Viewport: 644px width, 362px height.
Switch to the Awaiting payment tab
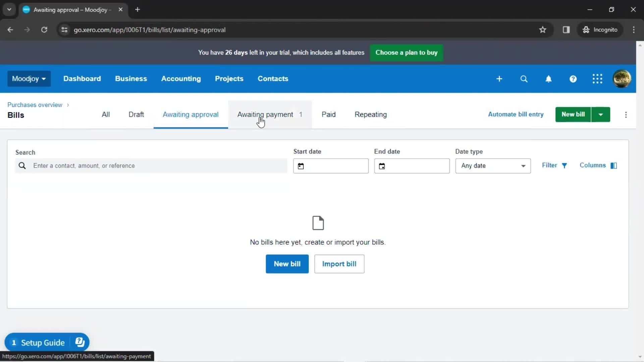point(270,115)
